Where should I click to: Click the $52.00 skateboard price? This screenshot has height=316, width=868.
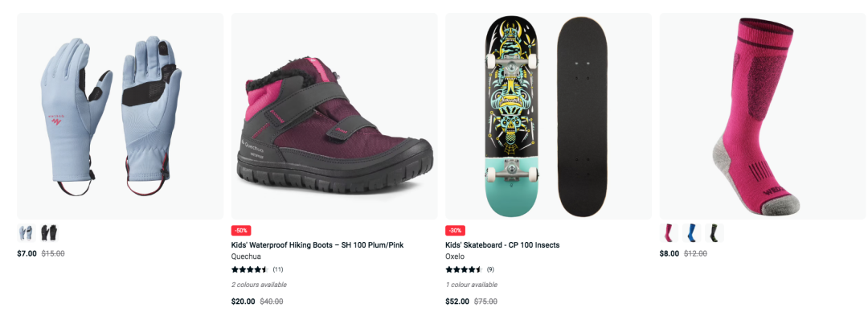tap(457, 302)
